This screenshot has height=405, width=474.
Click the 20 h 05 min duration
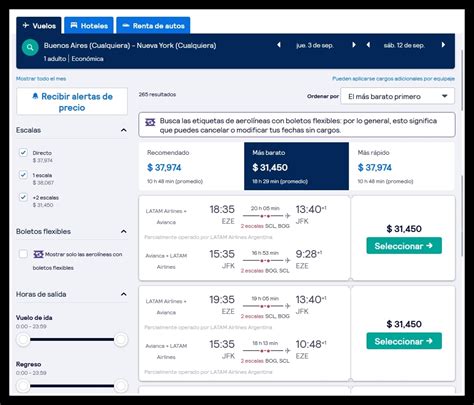265,208
